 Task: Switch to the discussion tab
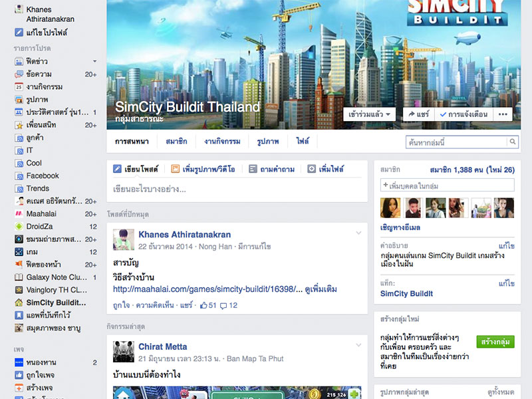click(x=132, y=142)
